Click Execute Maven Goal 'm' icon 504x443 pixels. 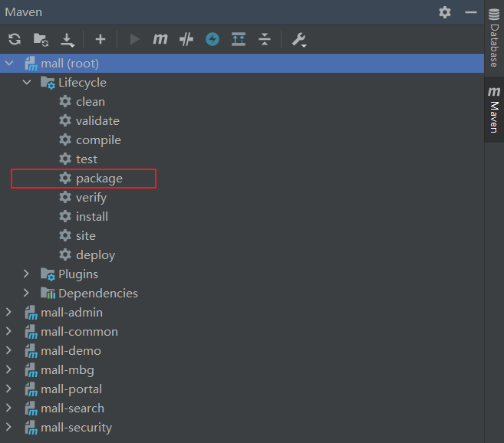[x=160, y=39]
